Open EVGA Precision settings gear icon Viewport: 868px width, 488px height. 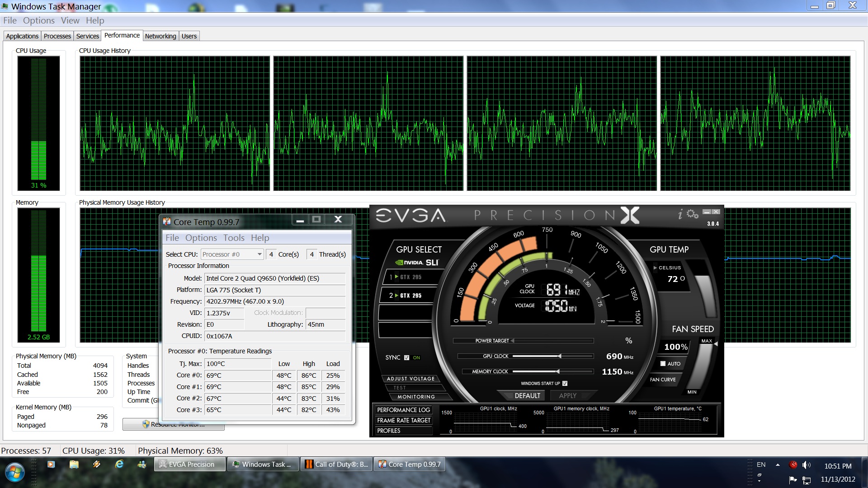pyautogui.click(x=693, y=214)
